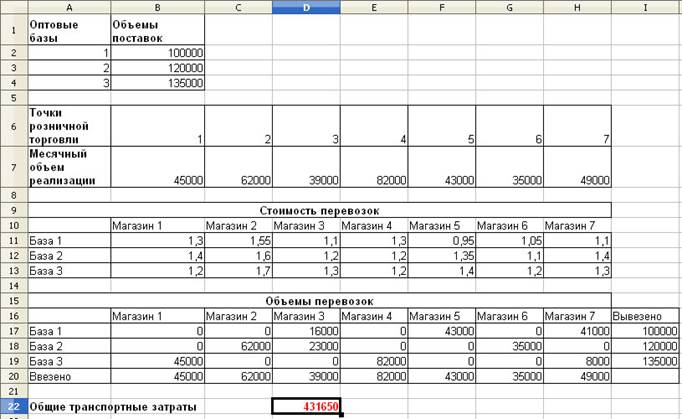Select cost cell 0,95 for База 1

[442, 241]
